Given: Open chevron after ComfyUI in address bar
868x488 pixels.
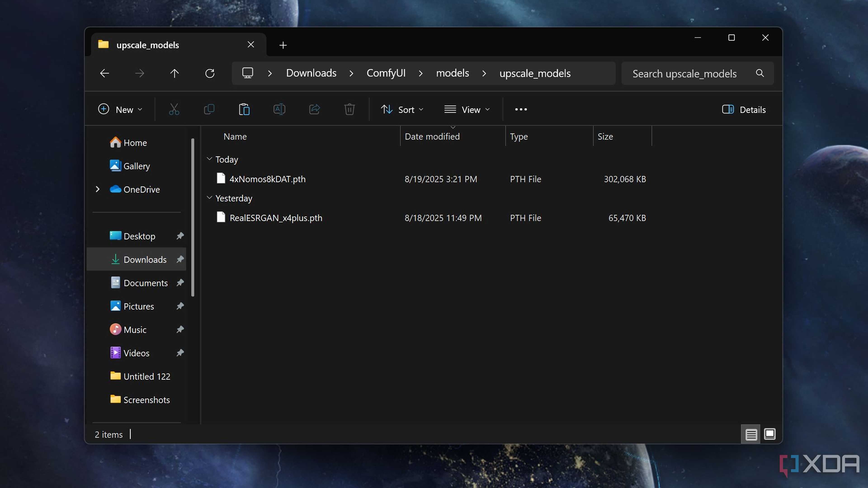Looking at the screenshot, I should tap(420, 73).
